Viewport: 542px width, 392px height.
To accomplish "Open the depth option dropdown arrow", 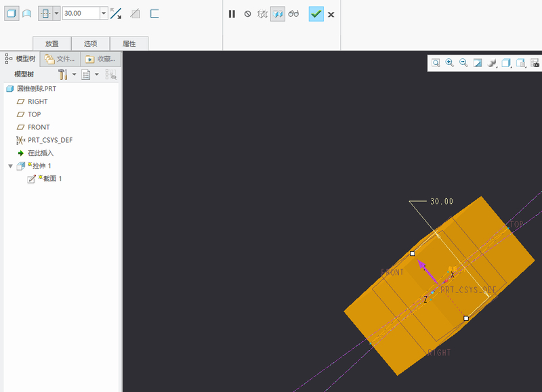I will 56,14.
